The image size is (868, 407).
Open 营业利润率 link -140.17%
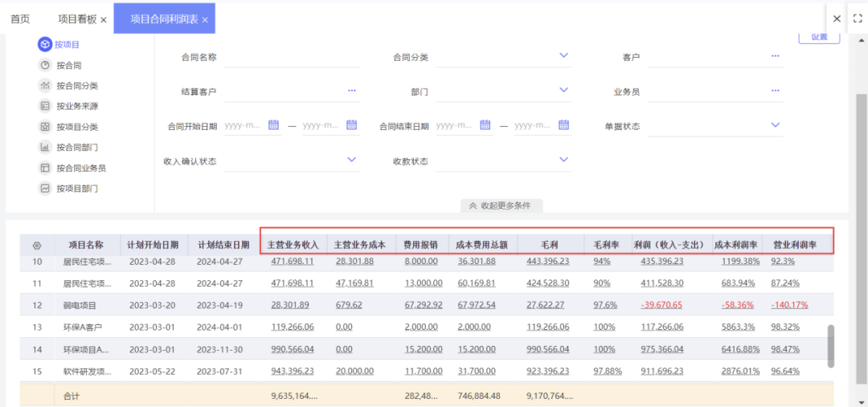[x=789, y=305]
